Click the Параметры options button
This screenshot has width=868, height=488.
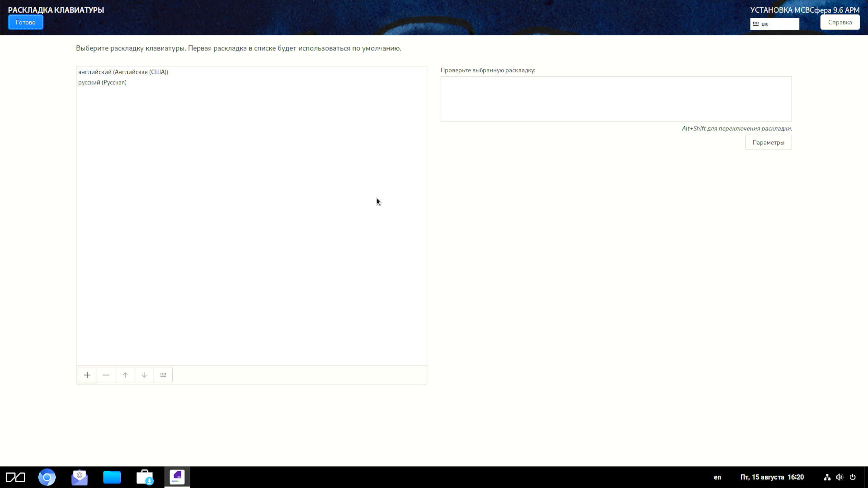pyautogui.click(x=768, y=143)
